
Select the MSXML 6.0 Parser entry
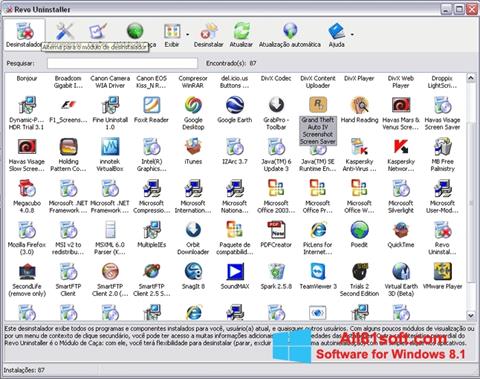tap(110, 238)
